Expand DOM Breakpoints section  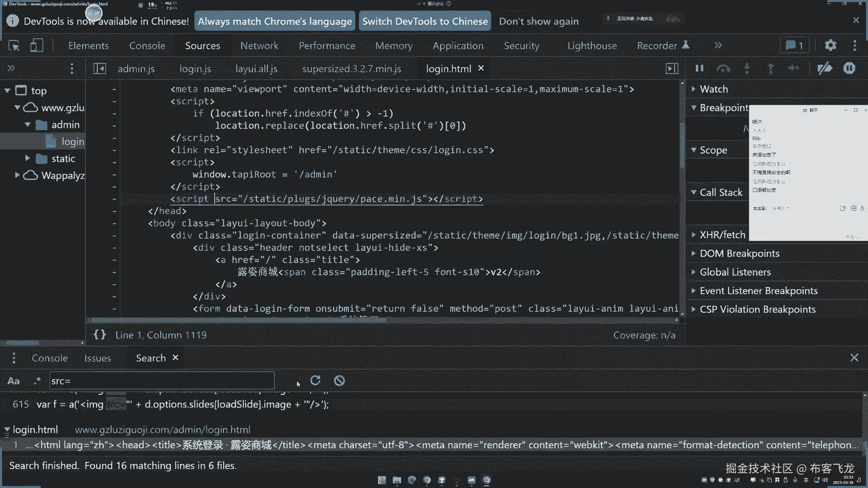pos(739,253)
